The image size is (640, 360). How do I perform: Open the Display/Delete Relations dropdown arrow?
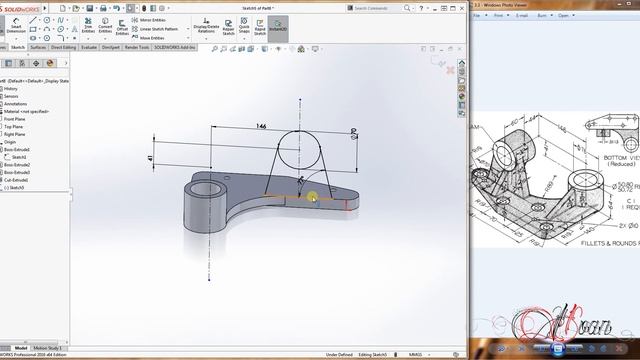(206, 39)
